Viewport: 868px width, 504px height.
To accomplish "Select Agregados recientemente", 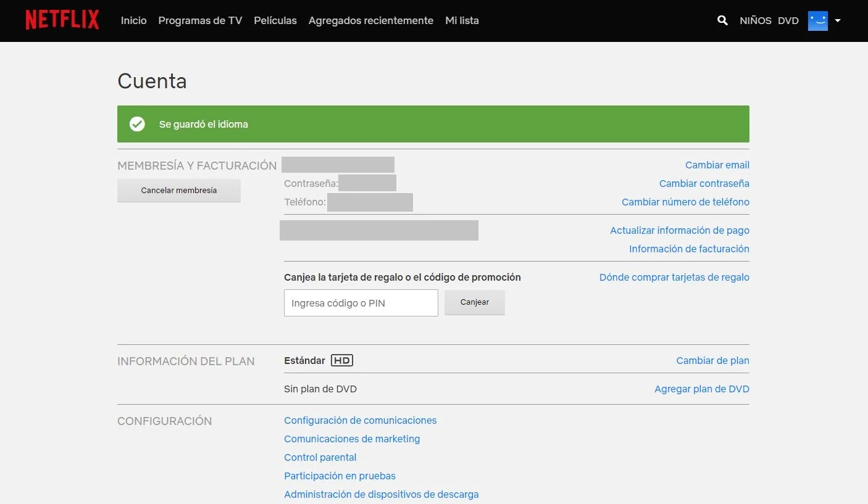I will tap(371, 20).
